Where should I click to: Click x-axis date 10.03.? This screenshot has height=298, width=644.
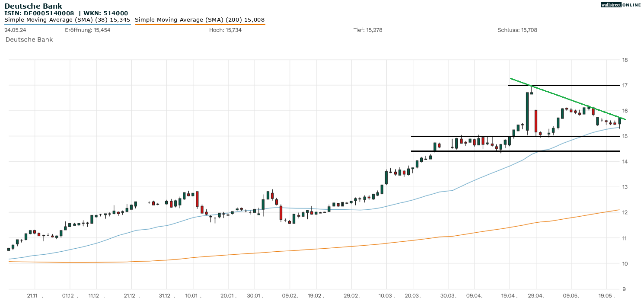[x=387, y=295]
